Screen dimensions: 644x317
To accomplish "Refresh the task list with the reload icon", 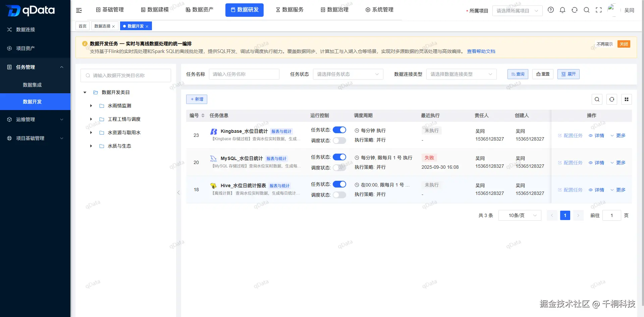I will click(x=612, y=99).
